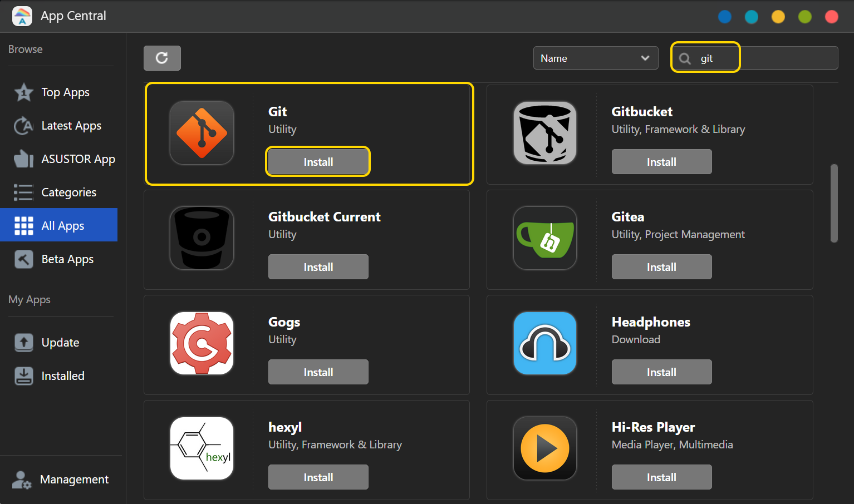The width and height of the screenshot is (854, 504).
Task: Open Management user-gear icon
Action: tap(22, 480)
